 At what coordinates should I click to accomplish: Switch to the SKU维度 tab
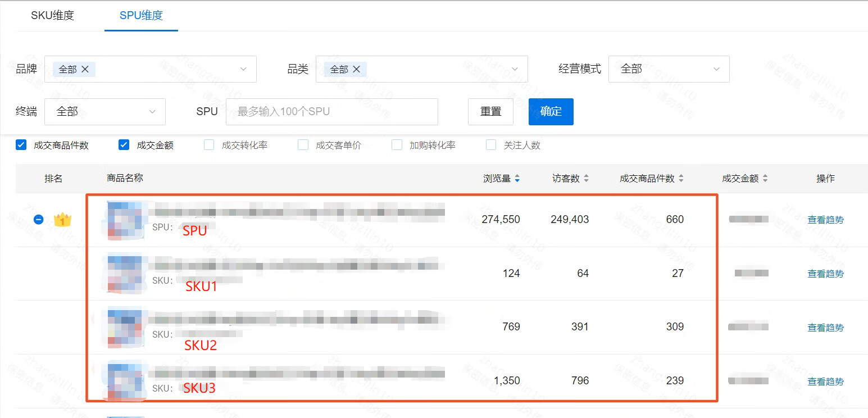tap(52, 16)
